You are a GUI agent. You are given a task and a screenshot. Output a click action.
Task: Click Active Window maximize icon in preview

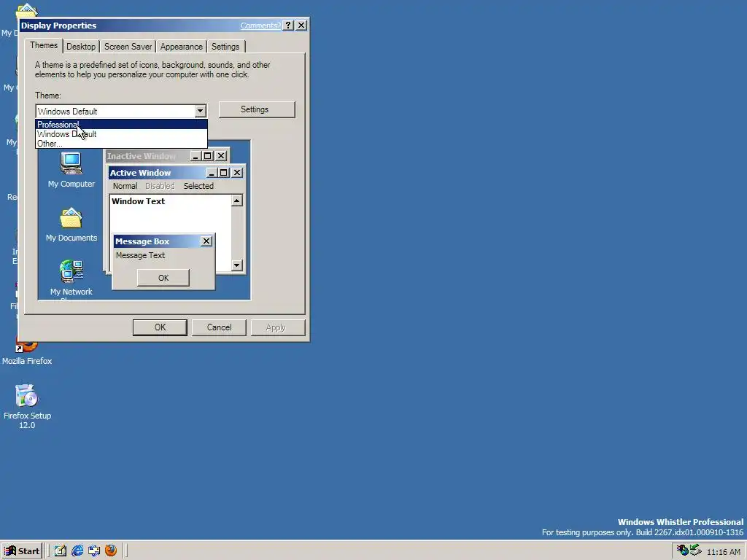[223, 173]
